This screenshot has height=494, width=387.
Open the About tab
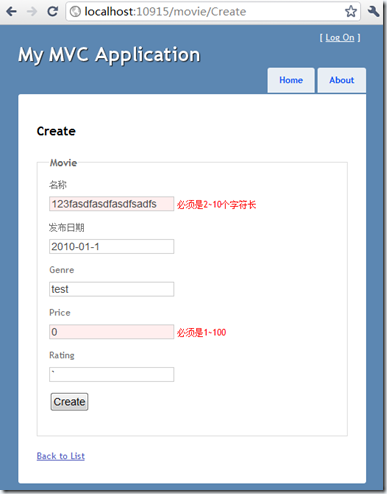click(342, 80)
